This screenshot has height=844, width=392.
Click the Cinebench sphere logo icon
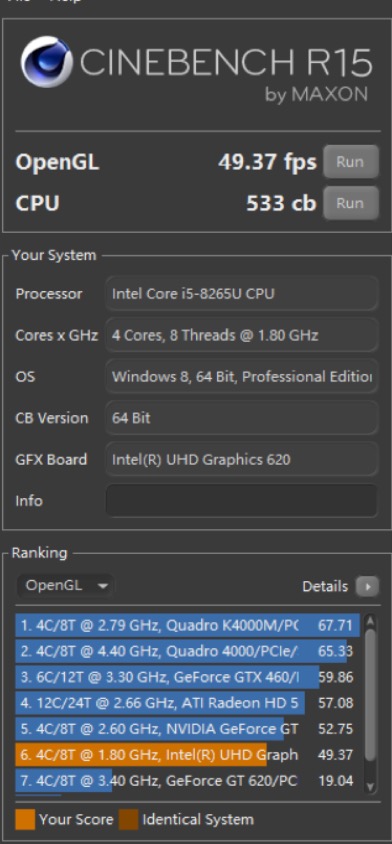[46, 62]
